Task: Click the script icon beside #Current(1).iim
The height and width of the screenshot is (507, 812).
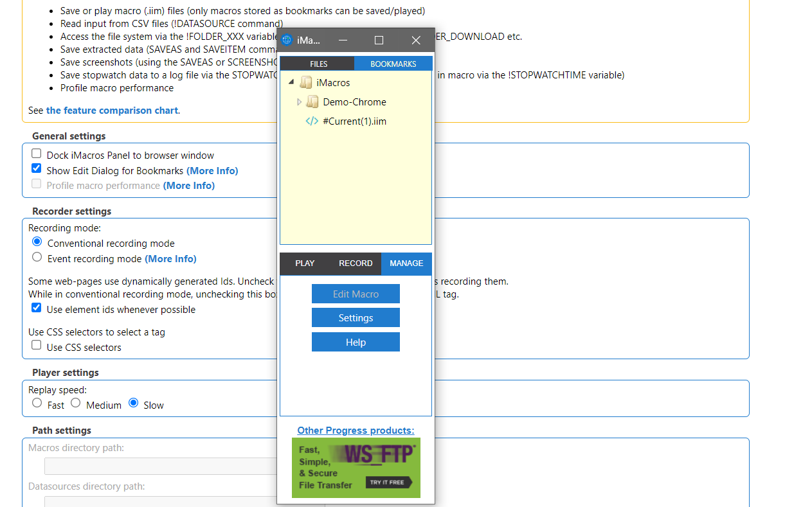Action: pyautogui.click(x=312, y=121)
